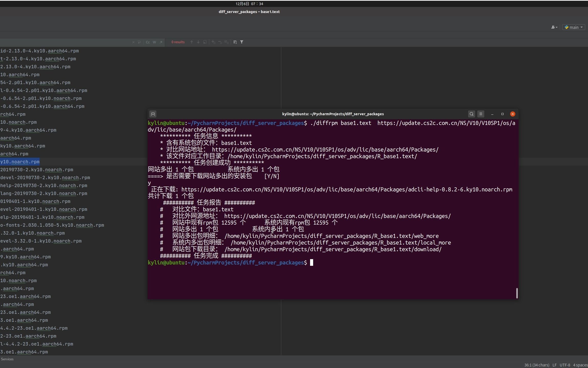The image size is (588, 368).
Task: Click line 9.ky10.aarch64.rpm
Action: pos(25,257)
